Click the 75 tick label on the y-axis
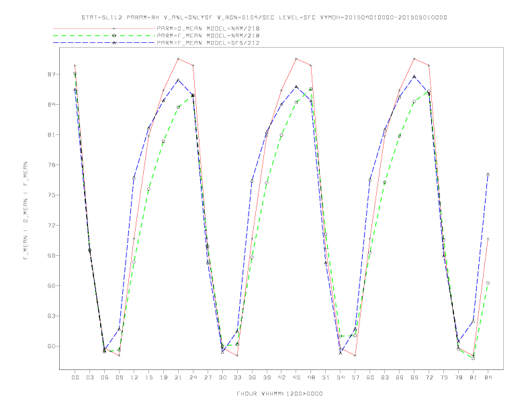The image size is (532, 411). click(x=51, y=195)
